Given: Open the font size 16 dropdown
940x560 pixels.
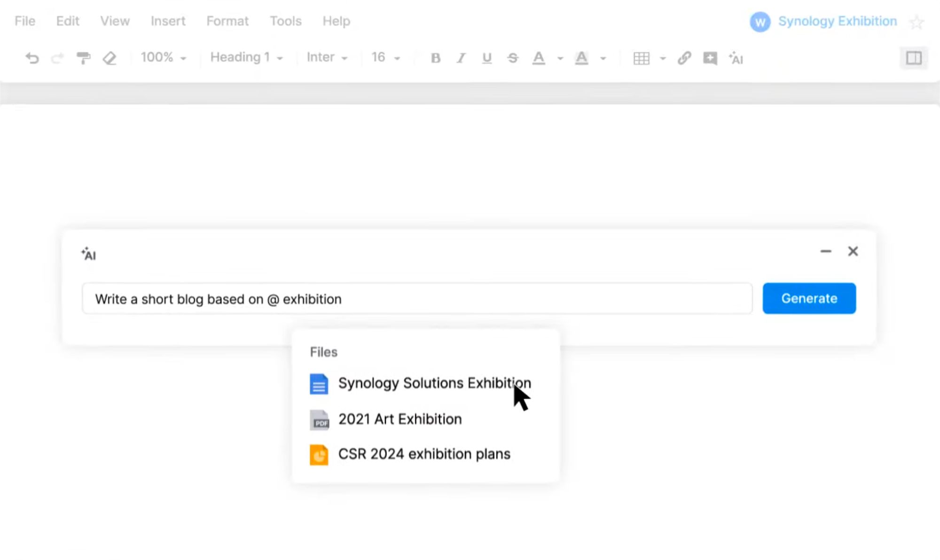Looking at the screenshot, I should pyautogui.click(x=386, y=57).
